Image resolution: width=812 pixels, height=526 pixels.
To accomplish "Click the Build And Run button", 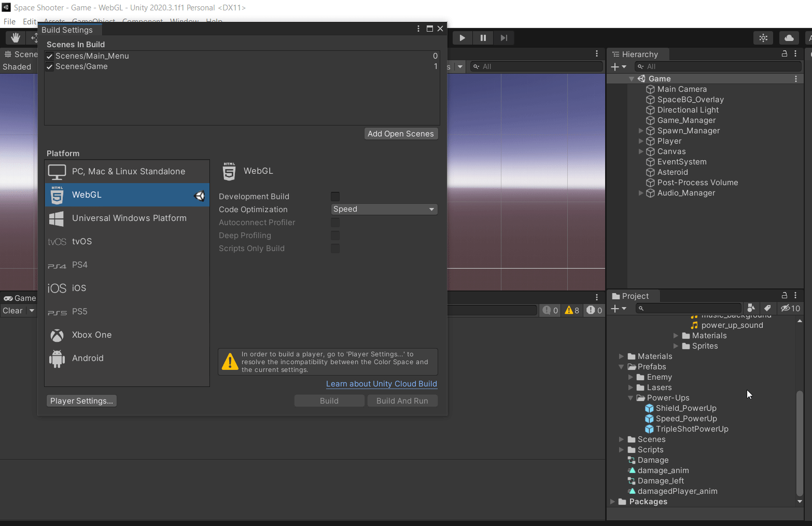I will tap(402, 401).
